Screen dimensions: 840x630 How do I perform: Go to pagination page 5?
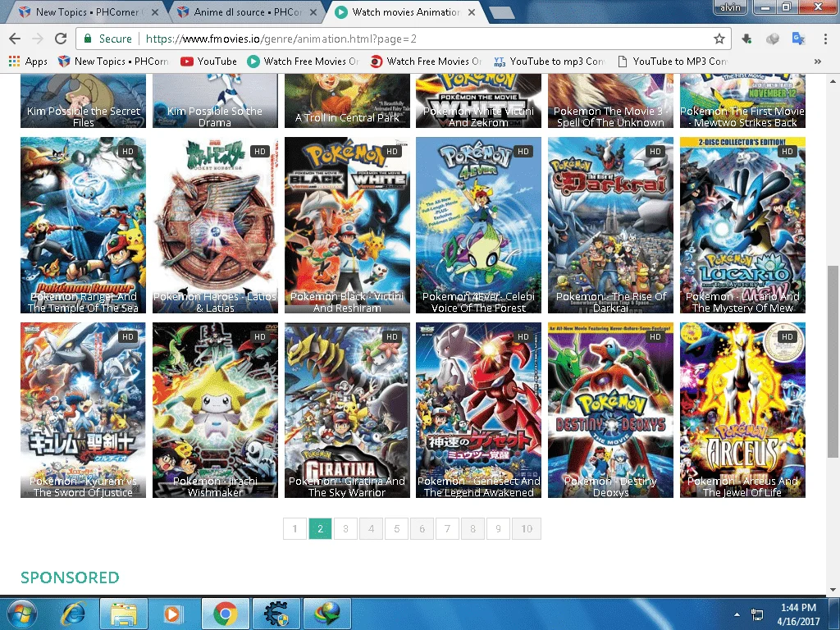396,529
